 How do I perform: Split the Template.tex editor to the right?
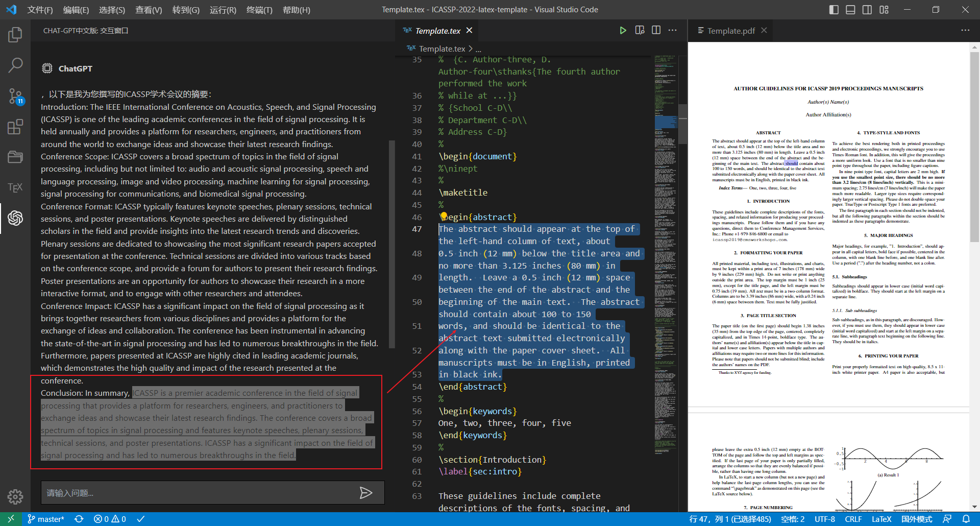click(656, 31)
